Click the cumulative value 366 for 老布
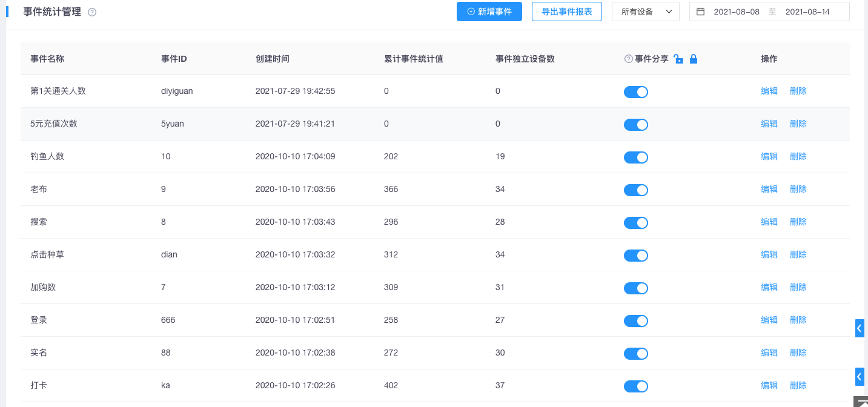868x407 pixels. [x=391, y=189]
